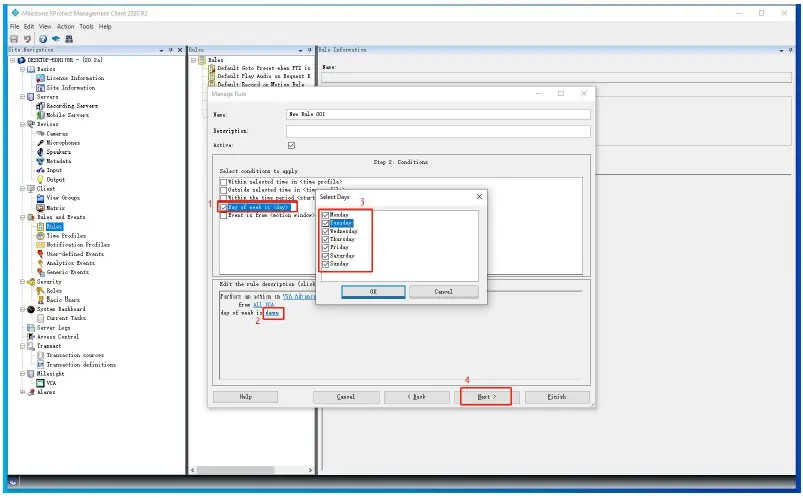Click the 'days' link in rule description

click(x=272, y=313)
